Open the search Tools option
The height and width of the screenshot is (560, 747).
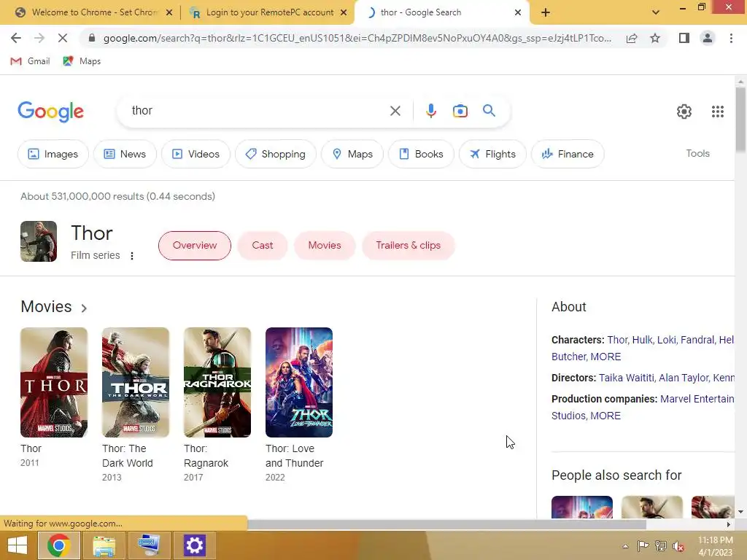(697, 153)
